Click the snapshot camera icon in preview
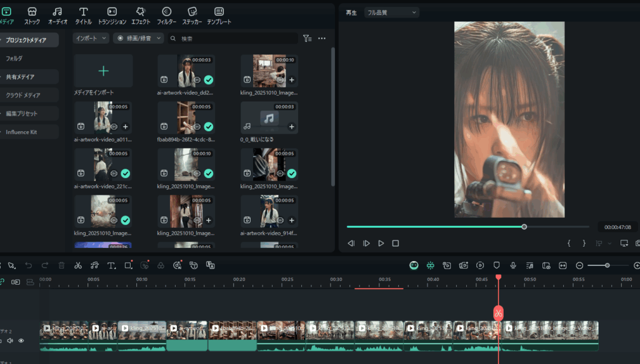Viewport: 640px width, 364px height. (637, 243)
